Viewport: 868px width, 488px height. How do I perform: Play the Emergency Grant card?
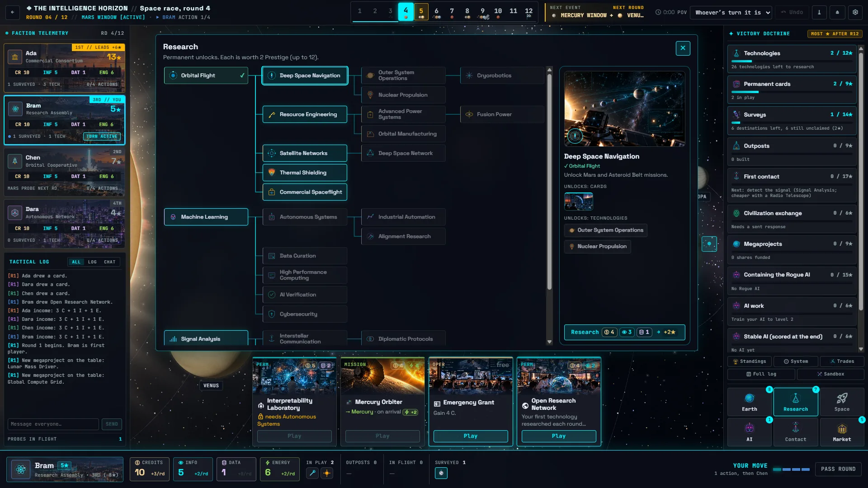(x=470, y=436)
